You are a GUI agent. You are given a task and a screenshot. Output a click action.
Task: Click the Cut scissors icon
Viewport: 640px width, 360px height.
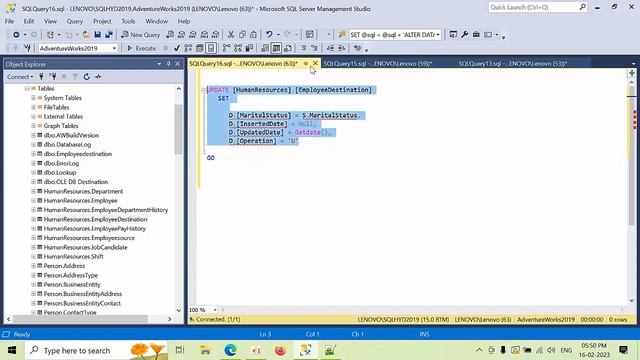(231, 35)
